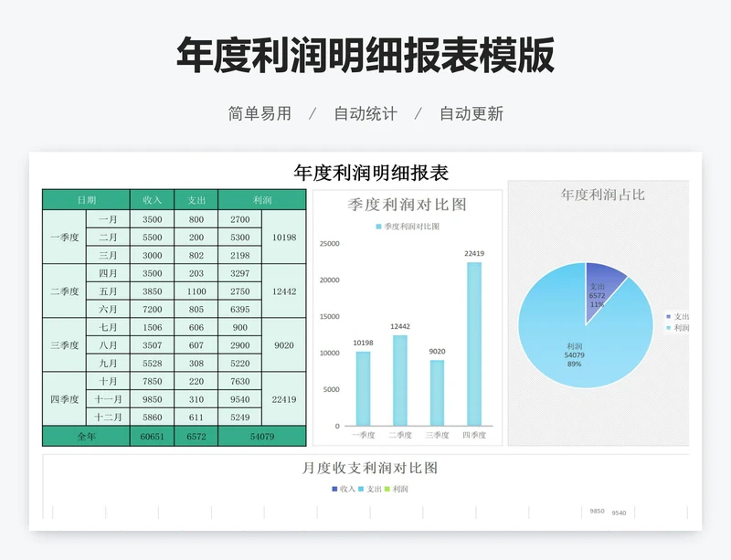Click the 1100 expense cell for 五月

[196, 291]
